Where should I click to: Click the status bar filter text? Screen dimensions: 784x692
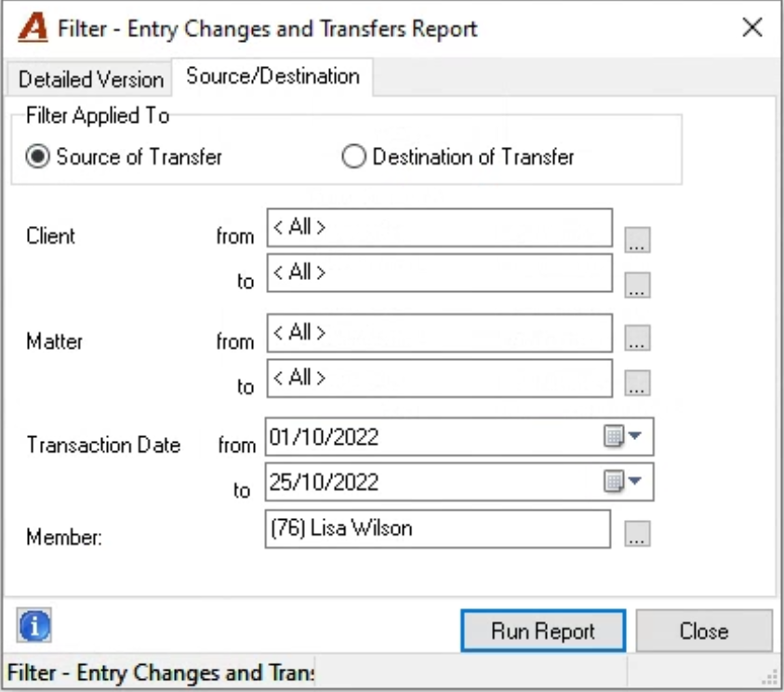coord(161,672)
